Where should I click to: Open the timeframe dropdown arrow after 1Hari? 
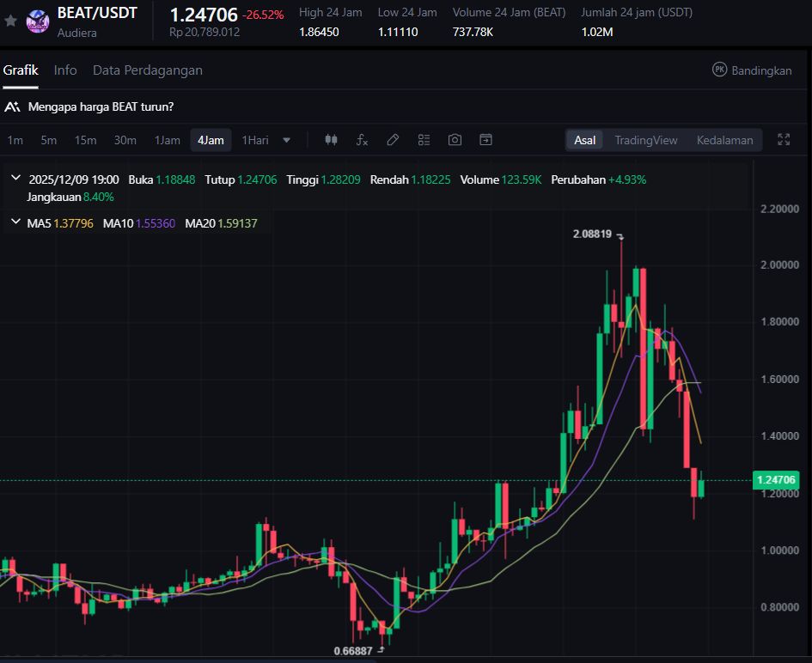click(287, 140)
